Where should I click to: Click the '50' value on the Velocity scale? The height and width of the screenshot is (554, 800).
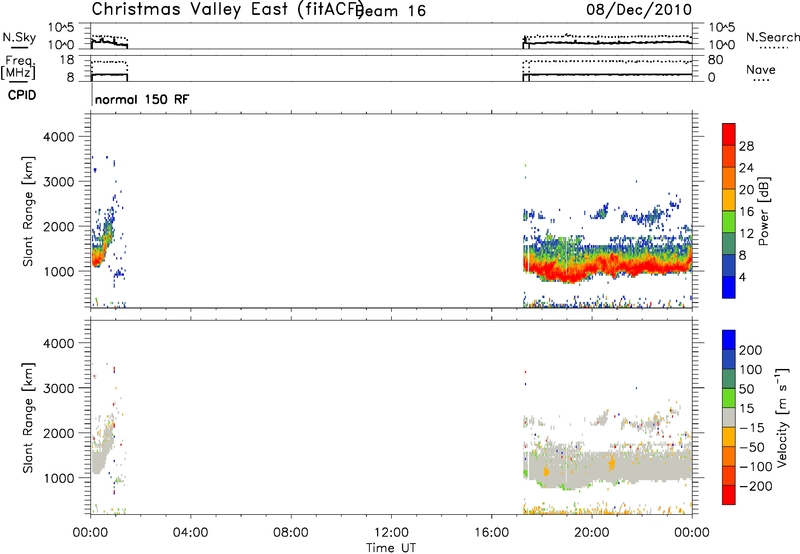click(747, 389)
